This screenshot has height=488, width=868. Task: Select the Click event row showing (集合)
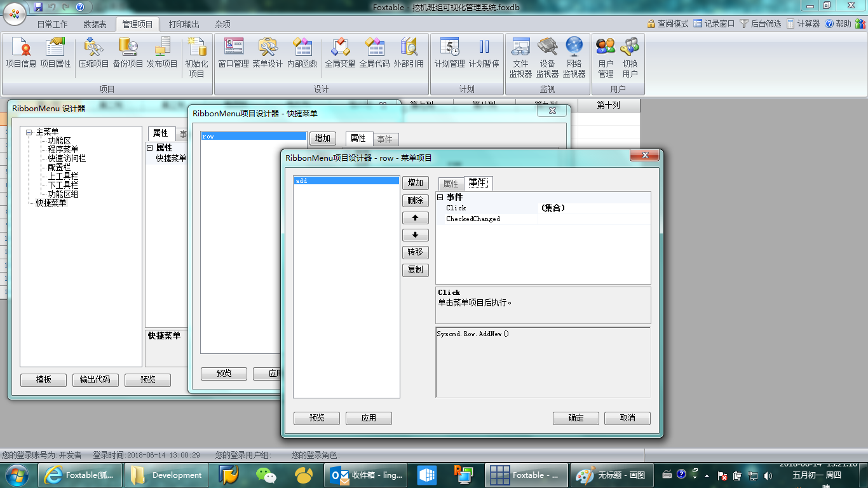point(543,208)
